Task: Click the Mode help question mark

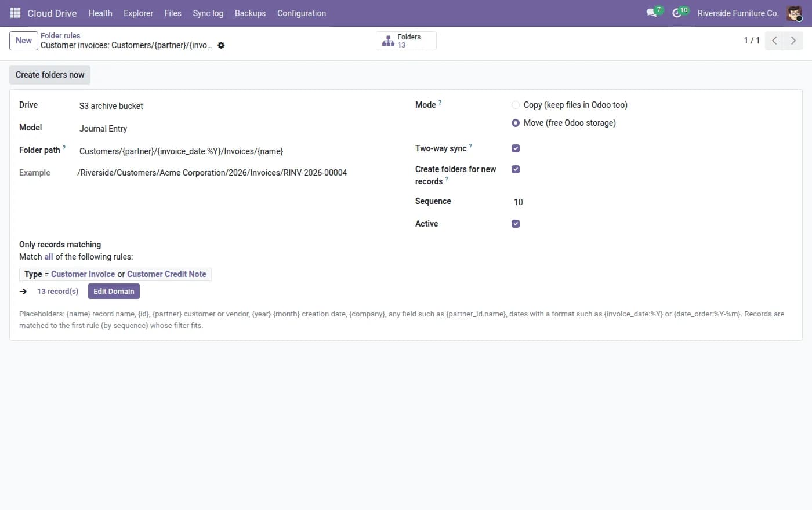Action: click(x=440, y=103)
